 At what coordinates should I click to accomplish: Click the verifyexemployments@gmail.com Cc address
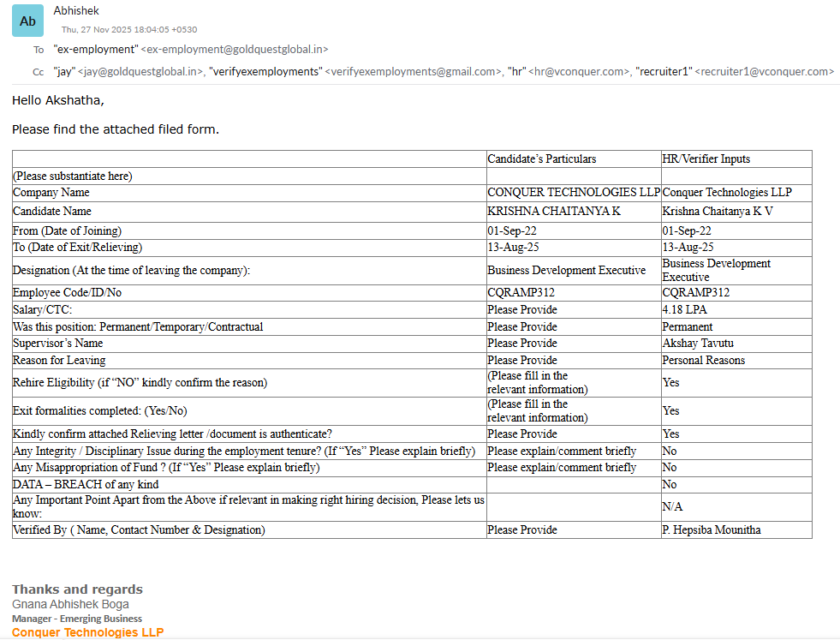click(x=414, y=72)
